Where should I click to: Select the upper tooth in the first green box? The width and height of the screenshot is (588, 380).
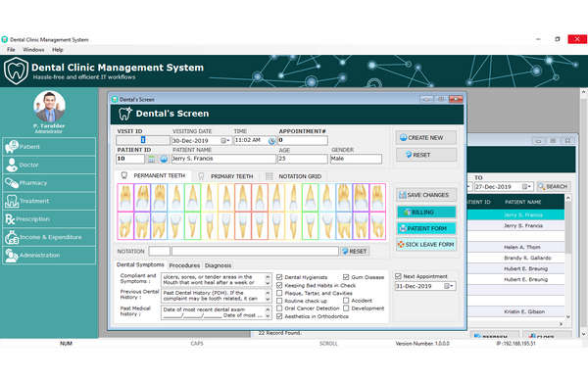[192, 198]
